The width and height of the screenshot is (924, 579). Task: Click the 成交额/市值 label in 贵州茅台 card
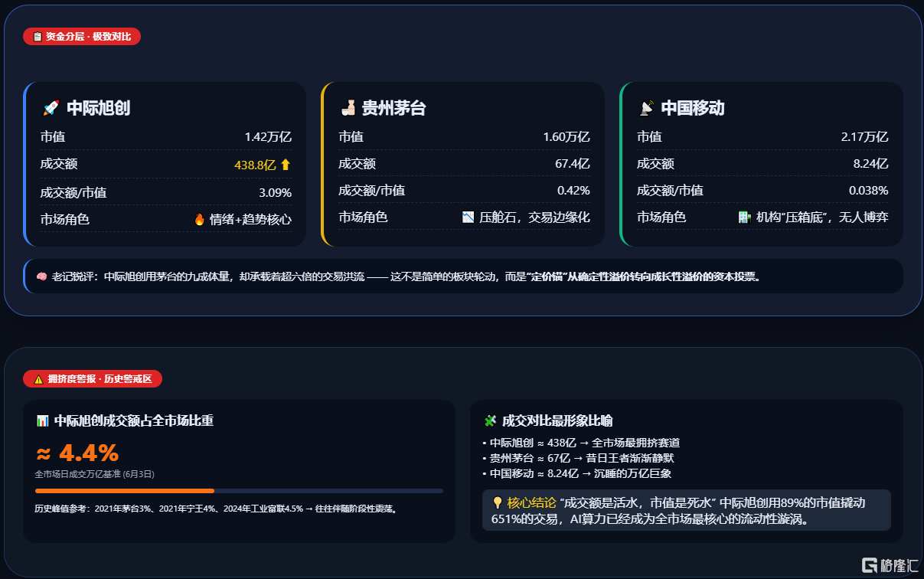click(x=372, y=190)
